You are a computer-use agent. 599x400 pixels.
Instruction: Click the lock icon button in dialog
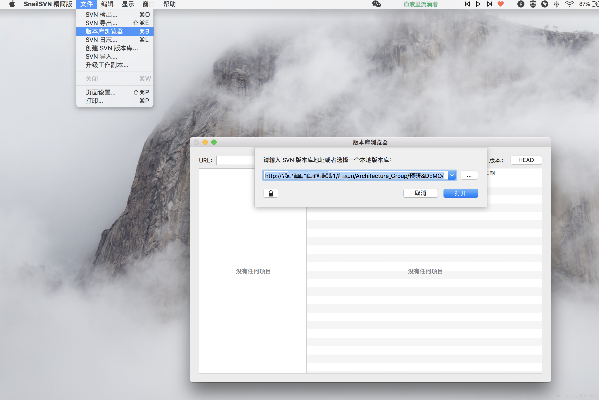click(271, 193)
